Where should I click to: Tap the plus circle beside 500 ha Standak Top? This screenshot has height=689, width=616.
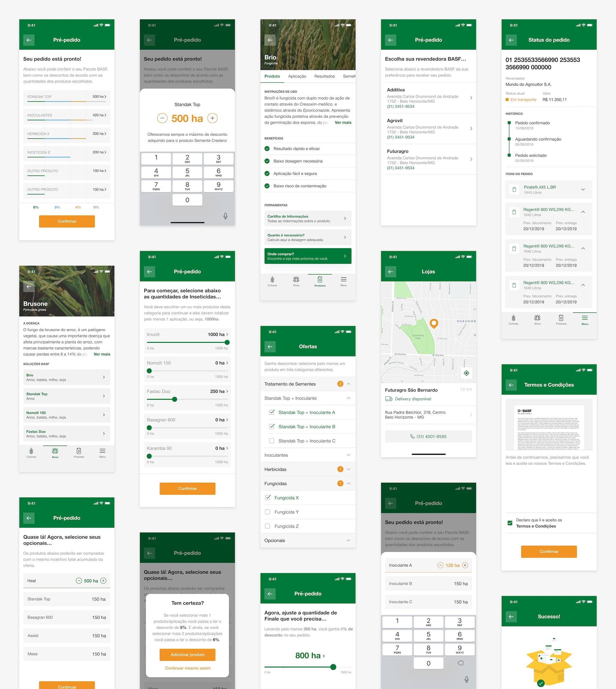(x=212, y=118)
